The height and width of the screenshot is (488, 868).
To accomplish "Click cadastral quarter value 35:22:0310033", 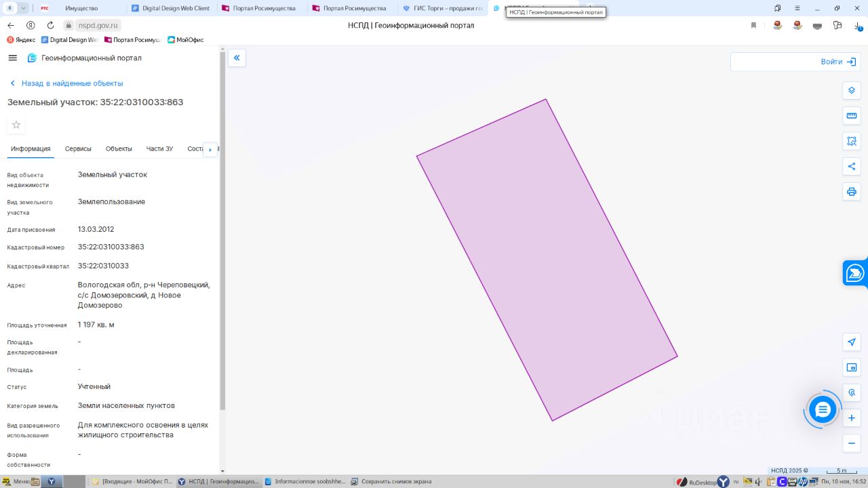I will [103, 266].
